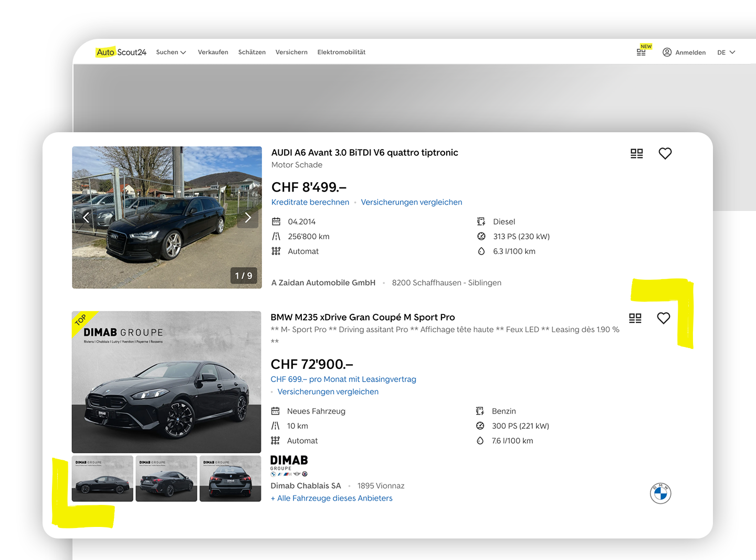Add Audi A6 Avant to comparison
Viewport: 756px width, 560px height.
click(x=636, y=153)
